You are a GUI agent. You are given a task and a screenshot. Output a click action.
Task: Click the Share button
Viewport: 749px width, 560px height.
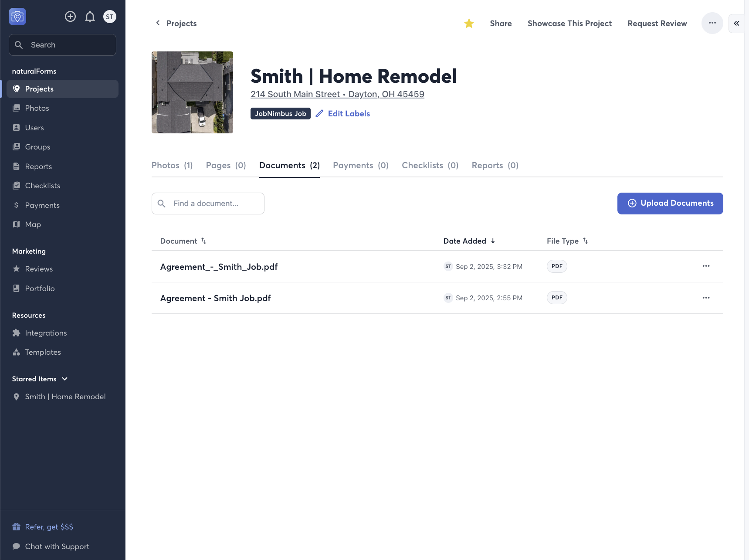pyautogui.click(x=501, y=24)
